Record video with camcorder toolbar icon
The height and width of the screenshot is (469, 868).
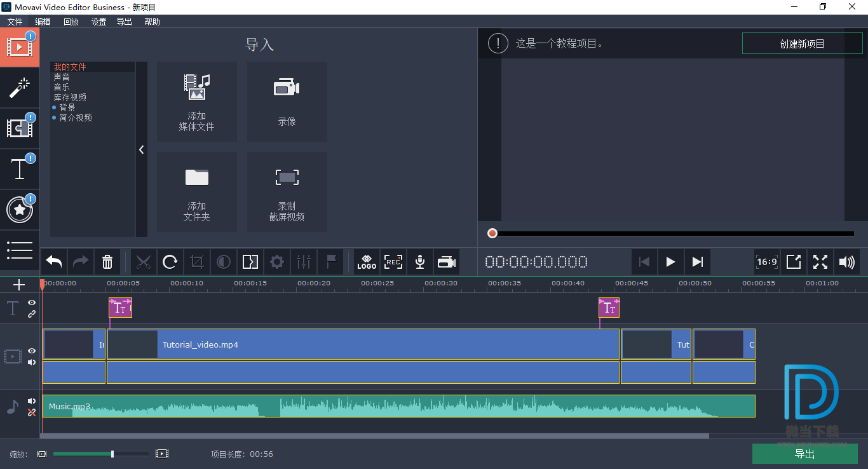447,262
